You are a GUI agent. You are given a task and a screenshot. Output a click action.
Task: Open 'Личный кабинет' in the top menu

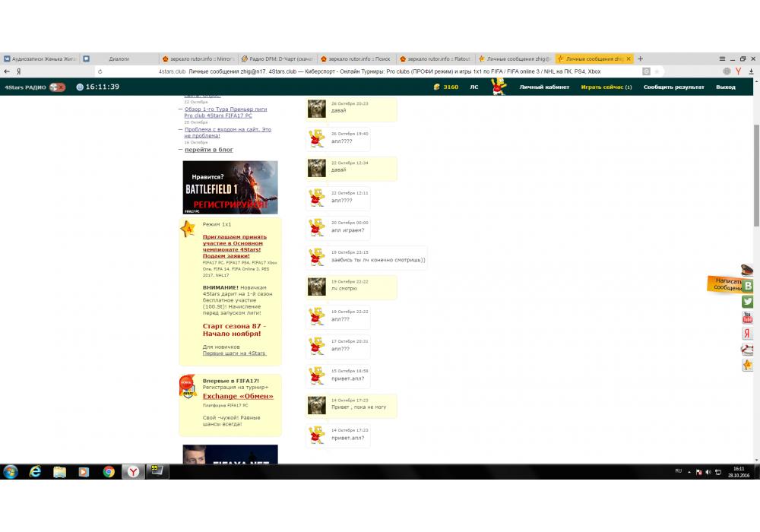click(x=544, y=87)
